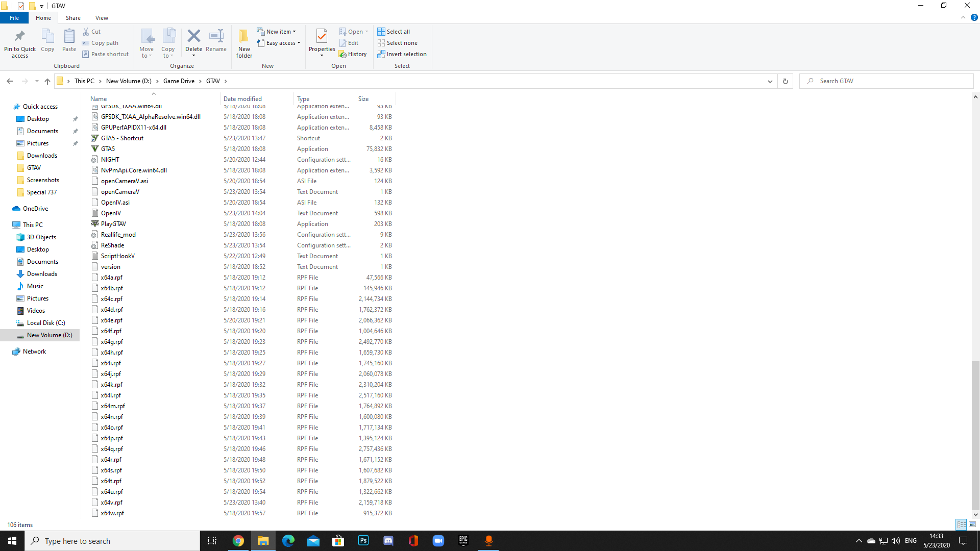Refresh the GTAV folder view
This screenshot has width=980, height=551.
[x=785, y=81]
